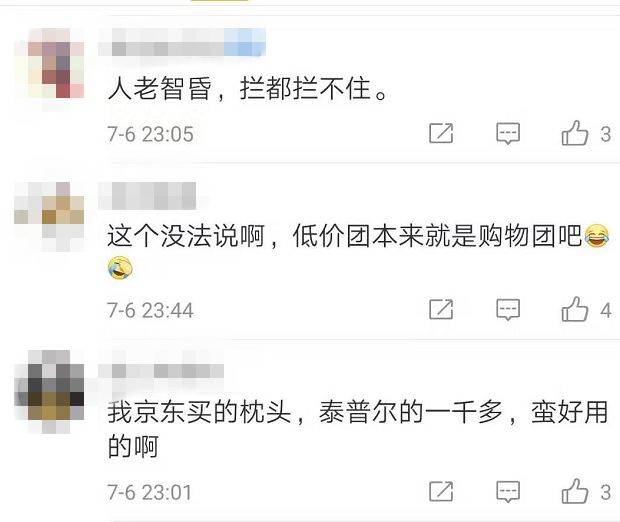Click the 7-6 23:44 timestamp
Viewport: 620px width, 522px height.
pyautogui.click(x=150, y=310)
